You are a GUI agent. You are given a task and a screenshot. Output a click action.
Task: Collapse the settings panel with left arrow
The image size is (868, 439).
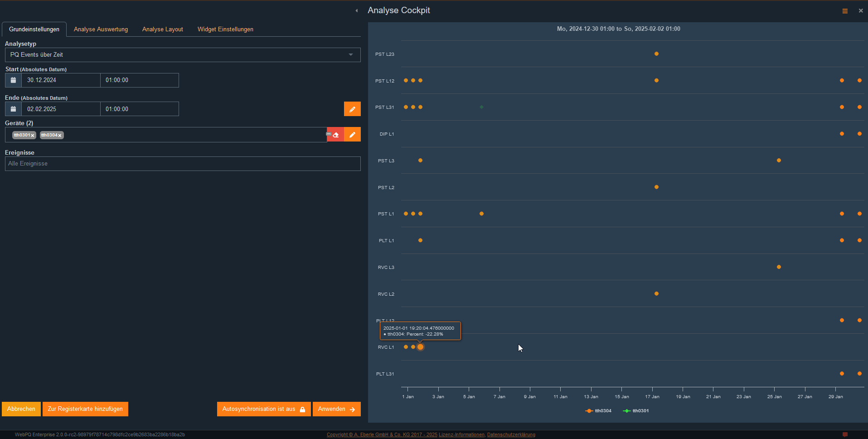click(357, 10)
